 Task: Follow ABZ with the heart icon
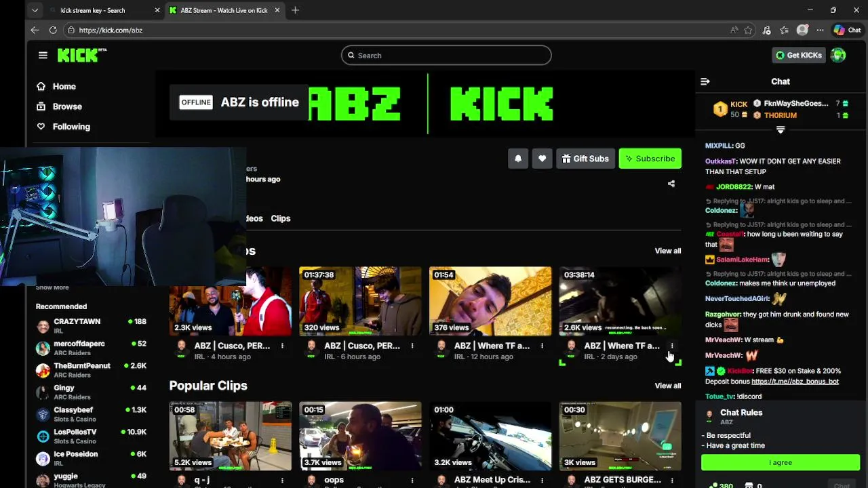click(x=542, y=159)
